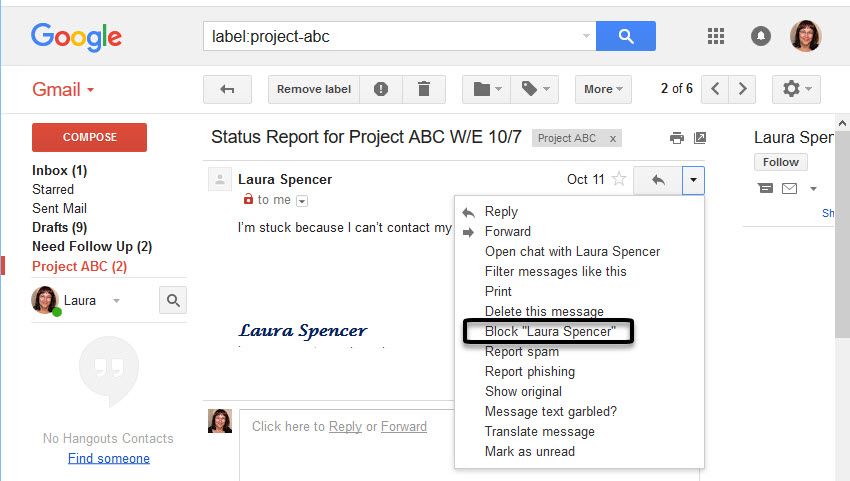Open the Move to folder dropdown
Screen dimensions: 850x481
click(x=487, y=89)
